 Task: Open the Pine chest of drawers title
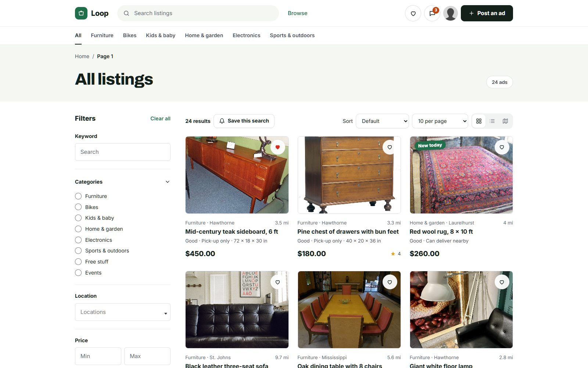pos(348,231)
